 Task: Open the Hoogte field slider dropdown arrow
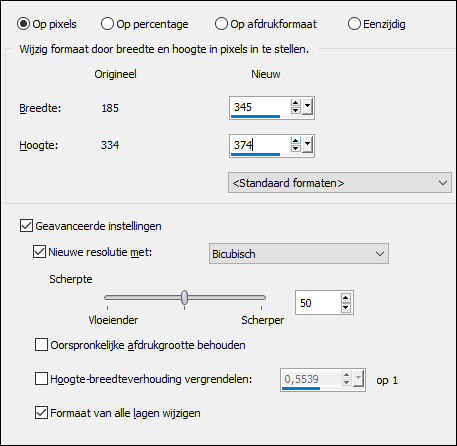click(307, 145)
